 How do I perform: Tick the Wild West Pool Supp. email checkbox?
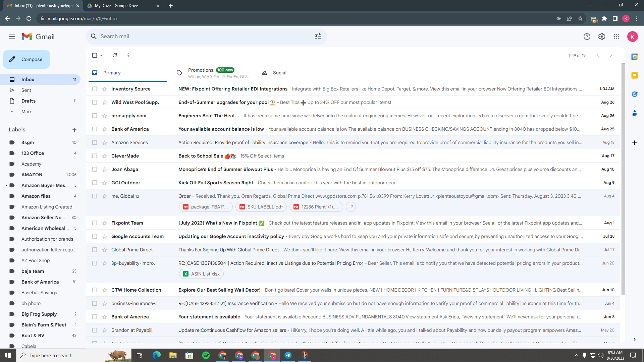click(x=95, y=102)
